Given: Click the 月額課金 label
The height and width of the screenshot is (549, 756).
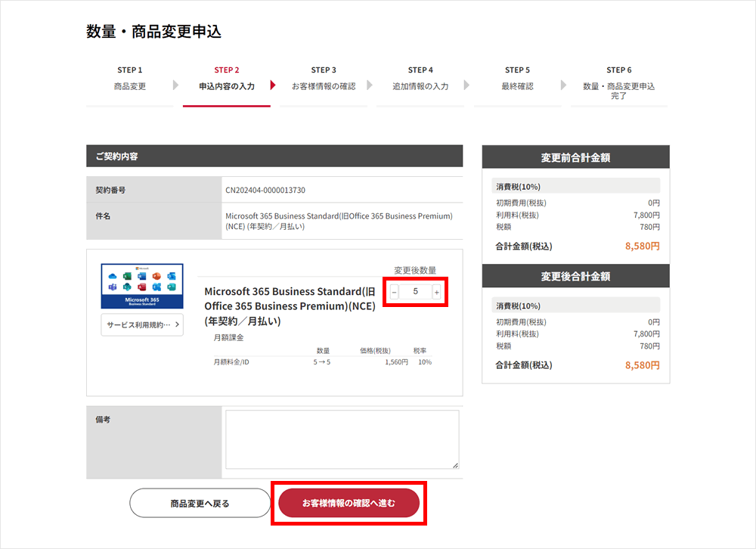Looking at the screenshot, I should pos(228,338).
